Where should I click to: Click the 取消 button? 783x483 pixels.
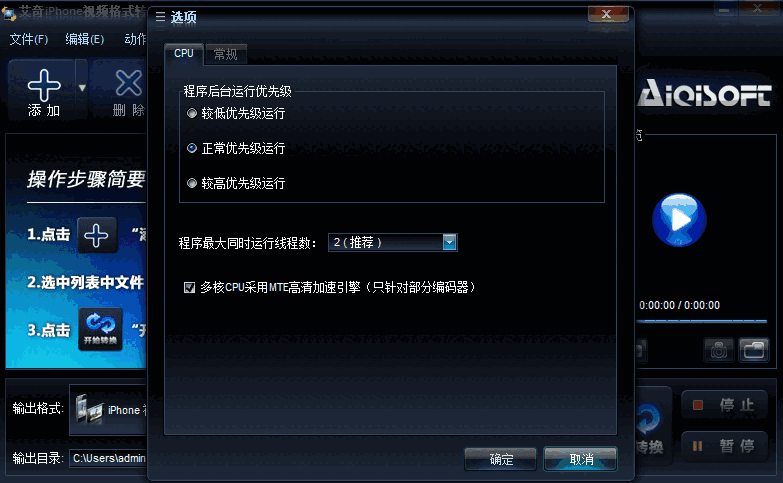click(581, 459)
